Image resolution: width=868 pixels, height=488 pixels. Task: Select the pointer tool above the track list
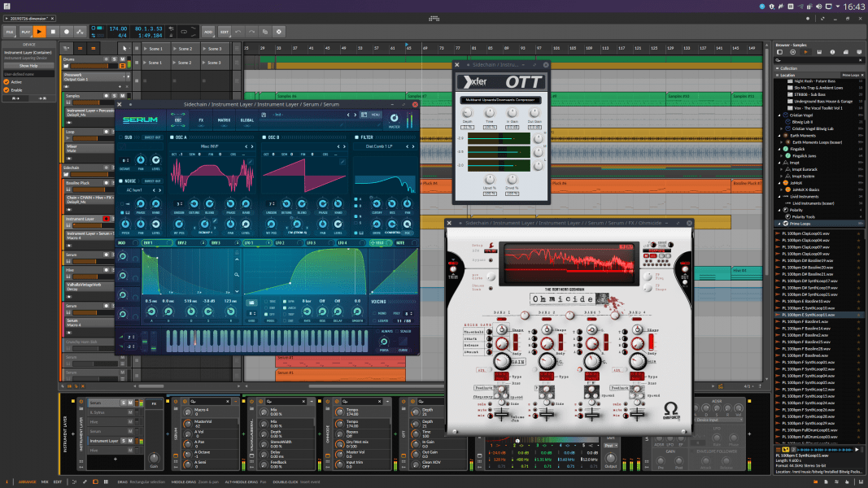pos(124,49)
